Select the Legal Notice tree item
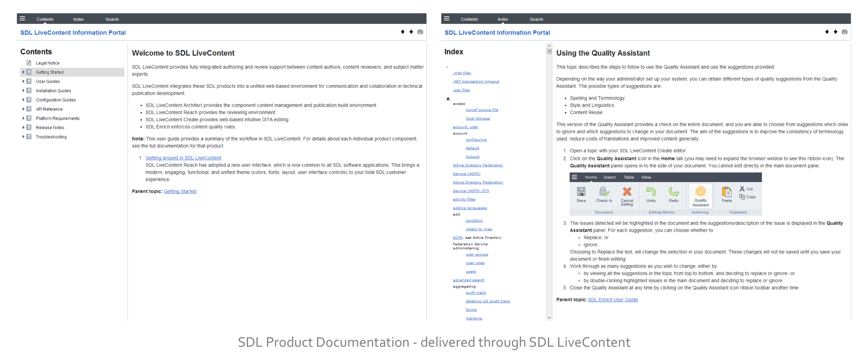868x363 pixels. pos(48,63)
